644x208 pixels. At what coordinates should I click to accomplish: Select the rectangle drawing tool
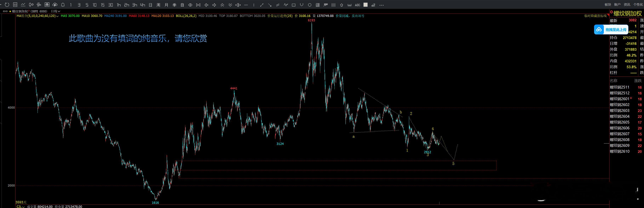click(x=294, y=5)
